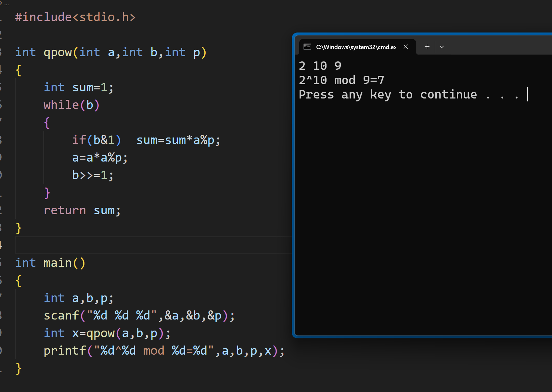The image size is (552, 392).
Task: Click the 'while(b)' statement
Action: [71, 105]
